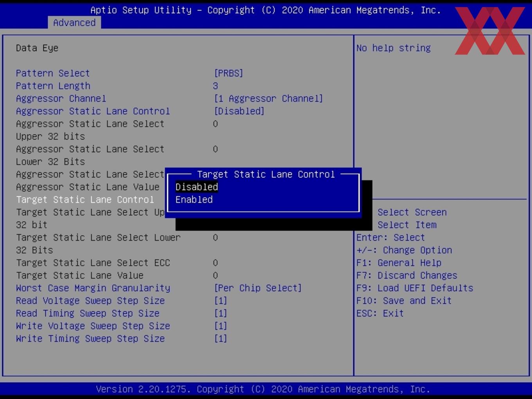This screenshot has height=399, width=532.
Task: Select highlighted Target Static Lane Control row
Action: 85,199
